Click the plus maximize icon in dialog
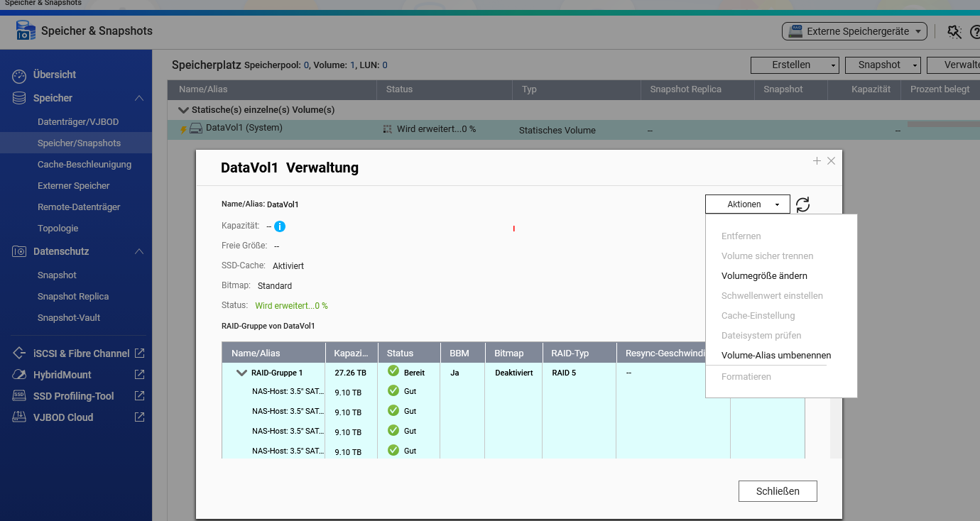The height and width of the screenshot is (521, 980). [817, 161]
